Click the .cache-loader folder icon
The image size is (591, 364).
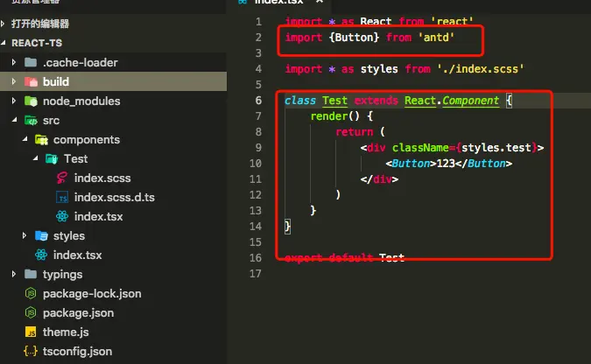coord(31,62)
